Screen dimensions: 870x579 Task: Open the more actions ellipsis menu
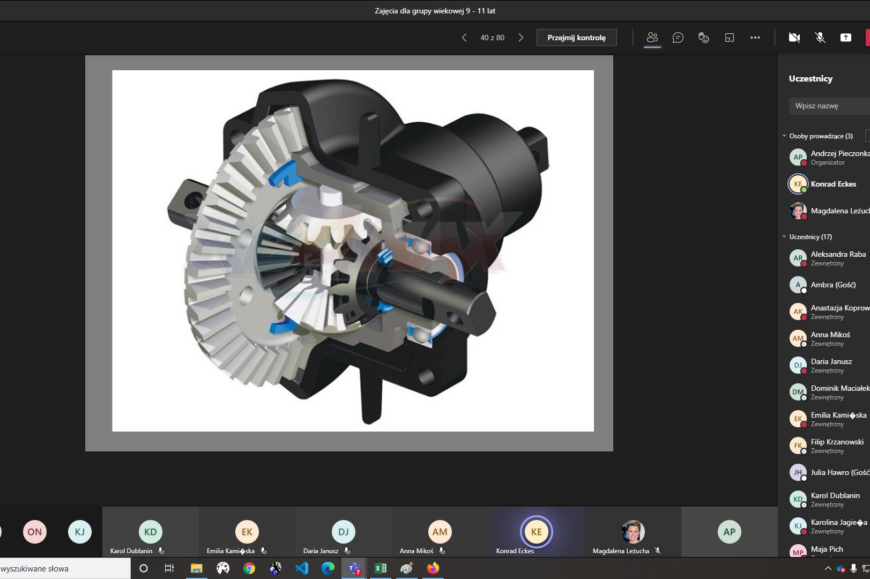click(x=755, y=38)
